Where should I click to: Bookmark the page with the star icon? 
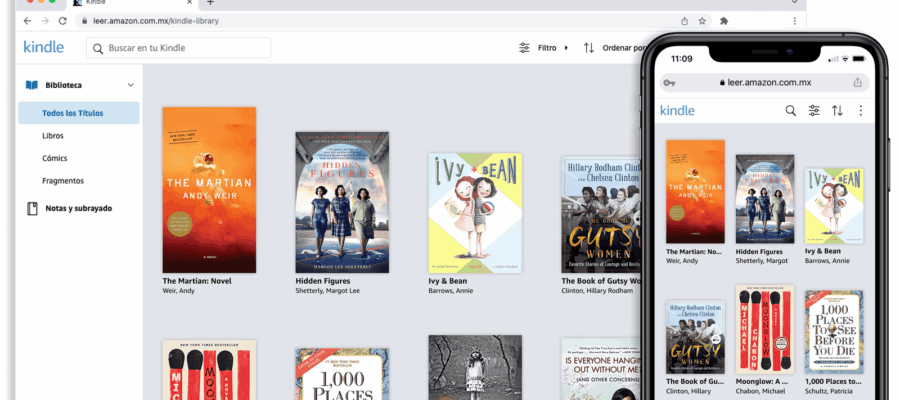coord(702,21)
